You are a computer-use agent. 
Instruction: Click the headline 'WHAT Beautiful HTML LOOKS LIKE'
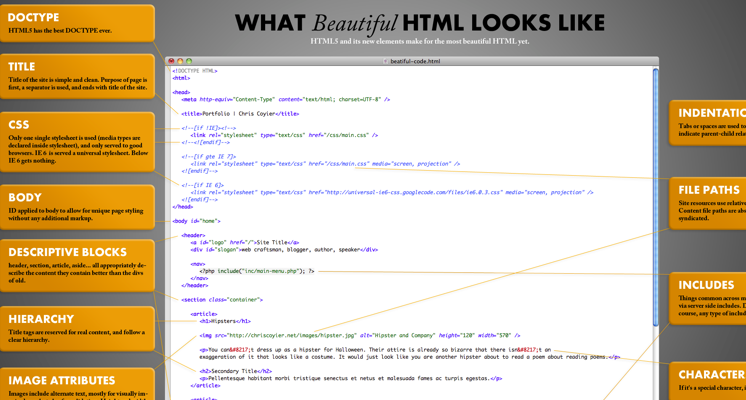click(420, 23)
